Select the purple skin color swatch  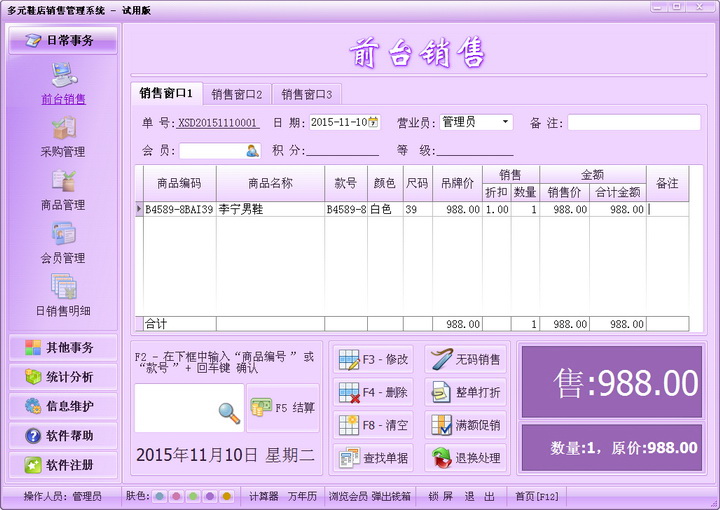point(210,496)
